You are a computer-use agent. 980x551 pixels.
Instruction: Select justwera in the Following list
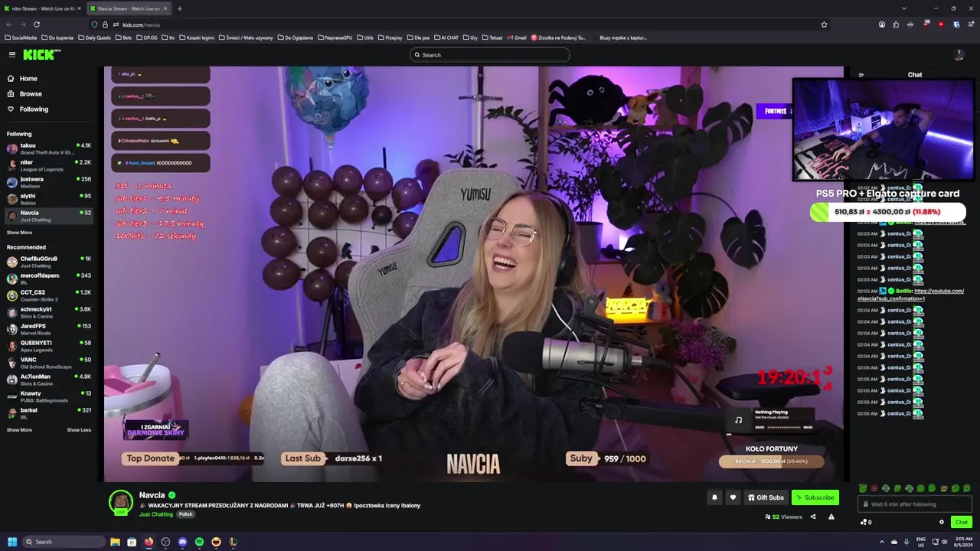click(48, 182)
